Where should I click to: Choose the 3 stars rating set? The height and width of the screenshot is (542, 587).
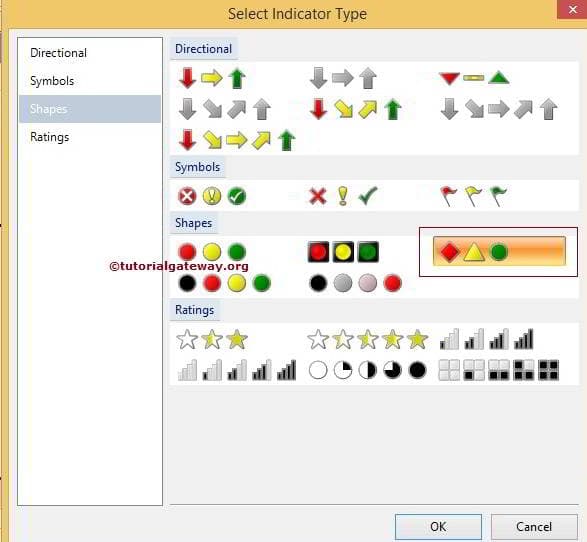tap(212, 339)
